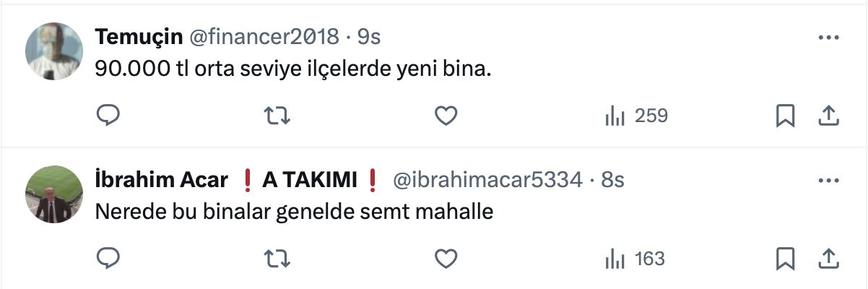Visit the @ibrahimacar5334 handle link
868x289 pixels.
487,180
